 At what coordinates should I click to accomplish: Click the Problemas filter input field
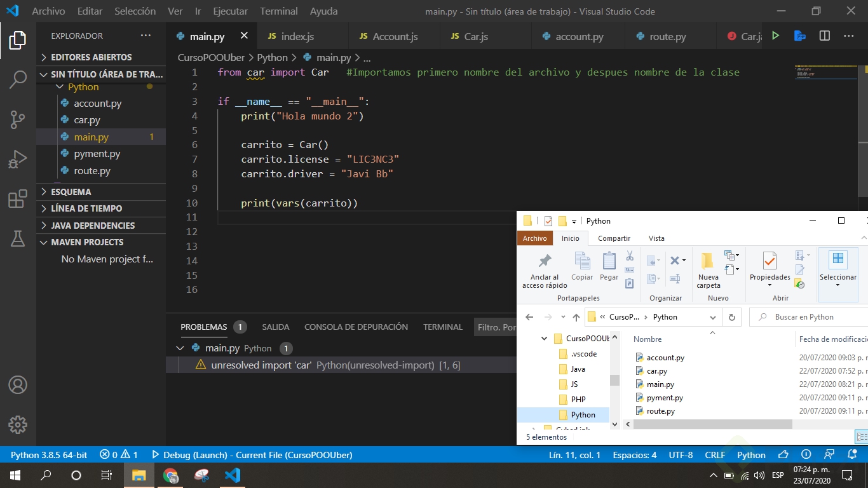[x=496, y=327]
